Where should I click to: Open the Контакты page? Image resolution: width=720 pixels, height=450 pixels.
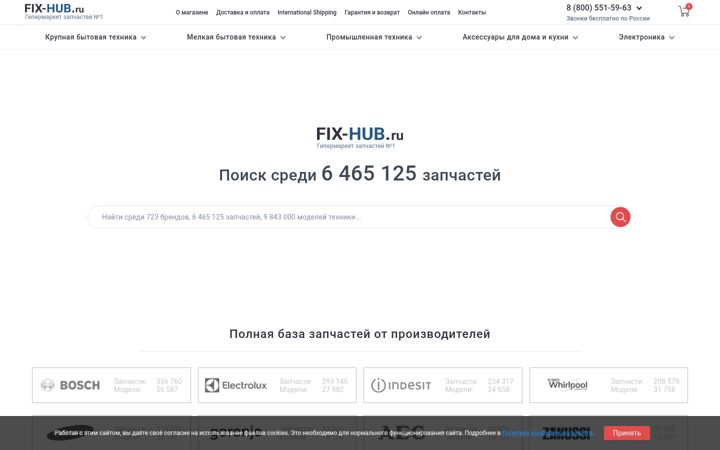[472, 12]
